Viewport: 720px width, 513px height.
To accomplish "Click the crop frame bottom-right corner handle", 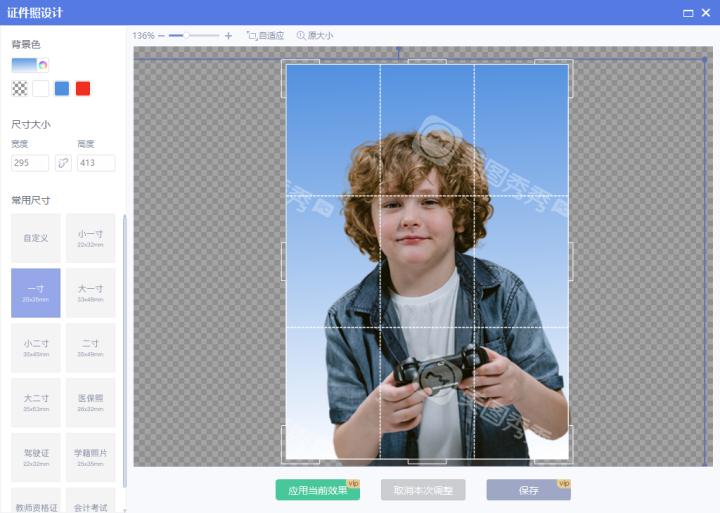I will (x=571, y=461).
